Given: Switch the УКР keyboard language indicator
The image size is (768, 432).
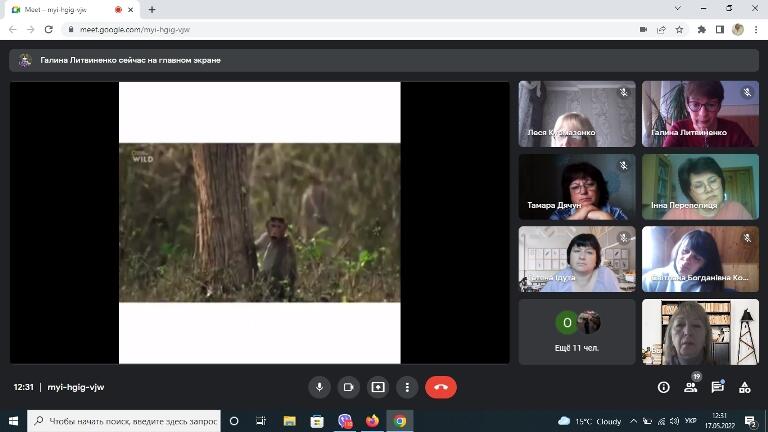Looking at the screenshot, I should (691, 421).
